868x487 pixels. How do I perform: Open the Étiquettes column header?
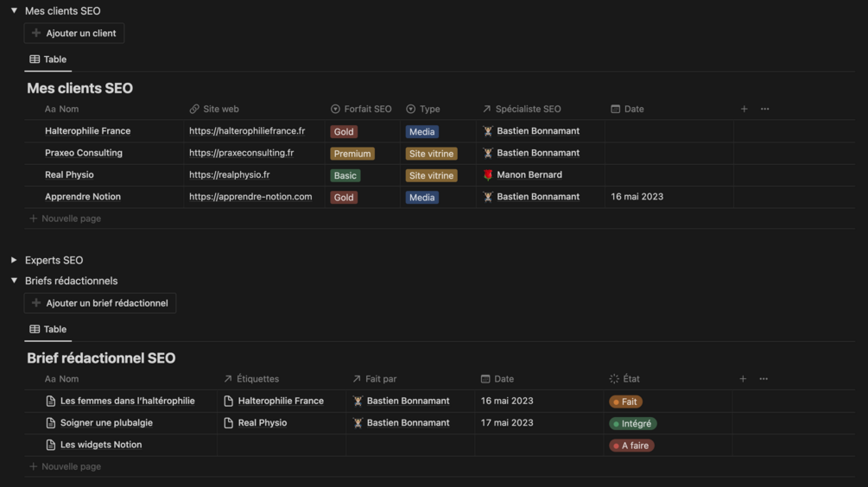click(251, 379)
